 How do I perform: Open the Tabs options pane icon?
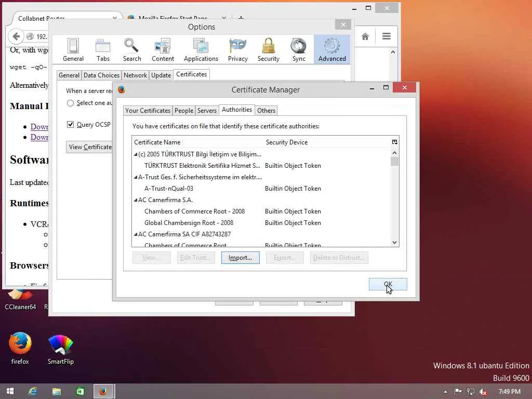[x=103, y=49]
